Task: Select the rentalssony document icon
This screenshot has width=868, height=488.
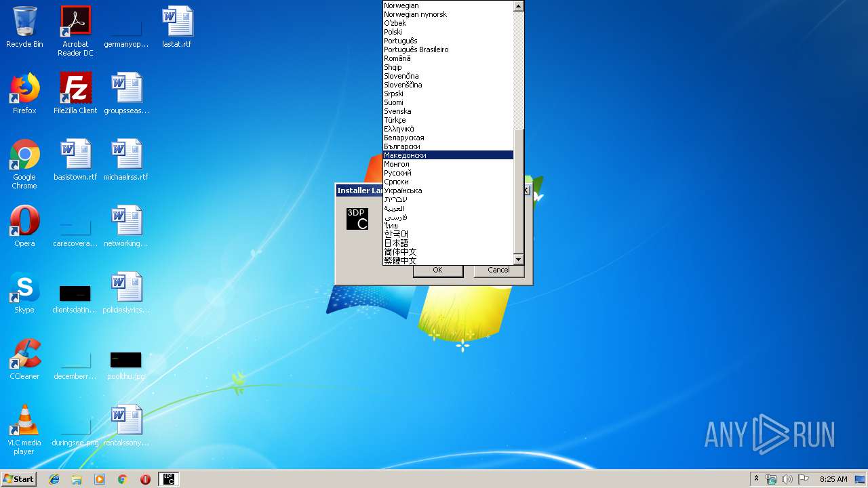Action: point(126,426)
